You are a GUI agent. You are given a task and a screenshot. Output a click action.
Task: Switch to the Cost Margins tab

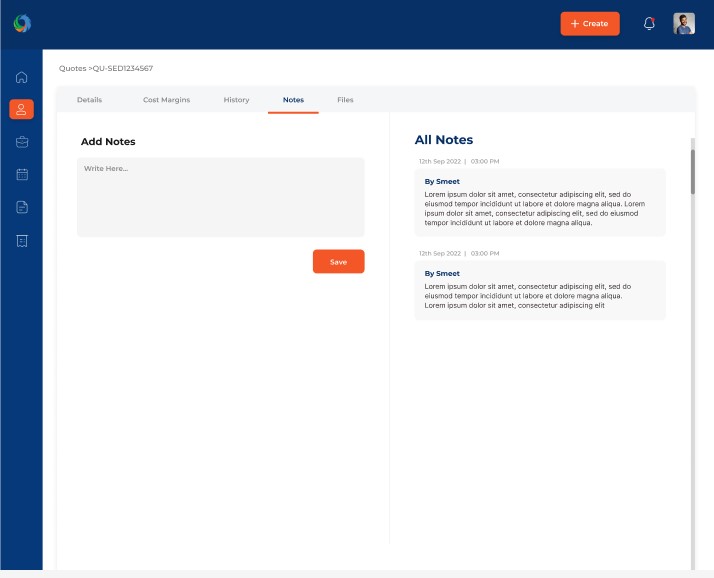coord(166,100)
